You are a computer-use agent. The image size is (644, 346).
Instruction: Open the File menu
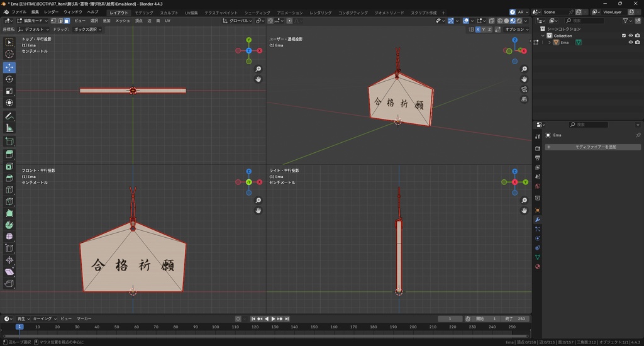[19, 13]
